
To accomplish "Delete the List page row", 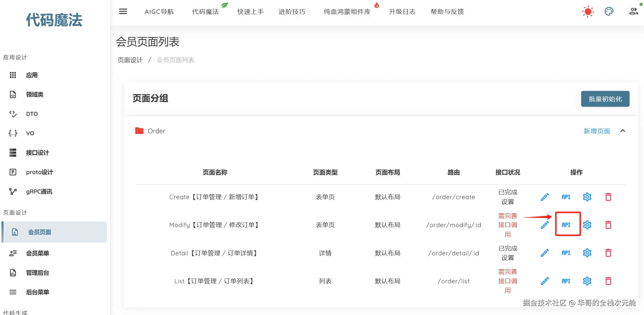I will 608,281.
